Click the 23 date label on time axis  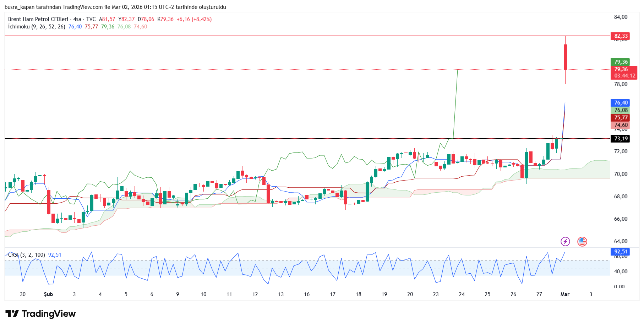coord(436,294)
